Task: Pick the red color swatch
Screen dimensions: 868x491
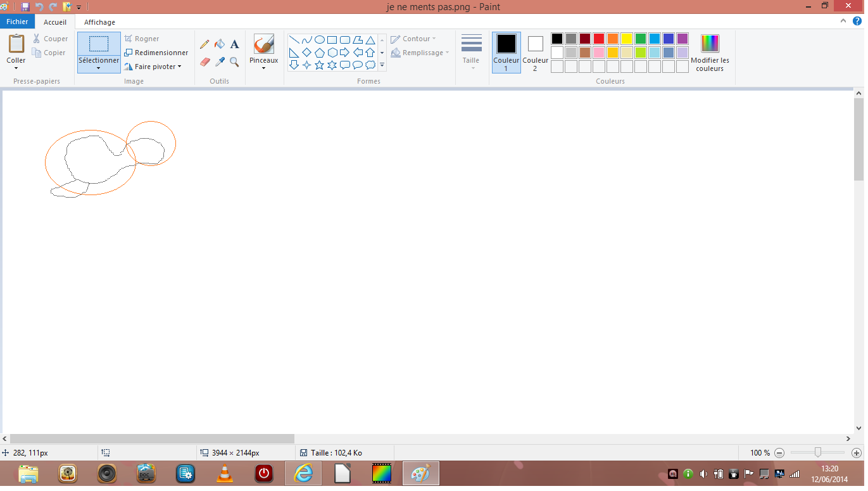Action: pyautogui.click(x=598, y=39)
